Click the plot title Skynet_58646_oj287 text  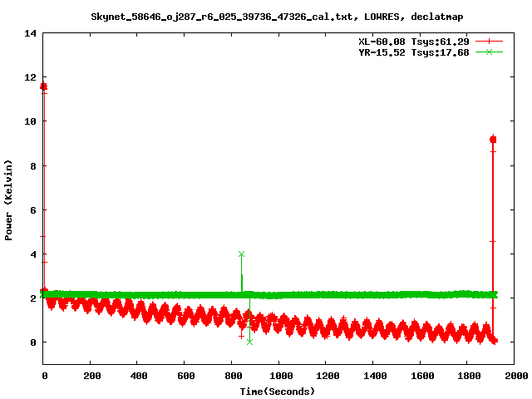(x=277, y=17)
